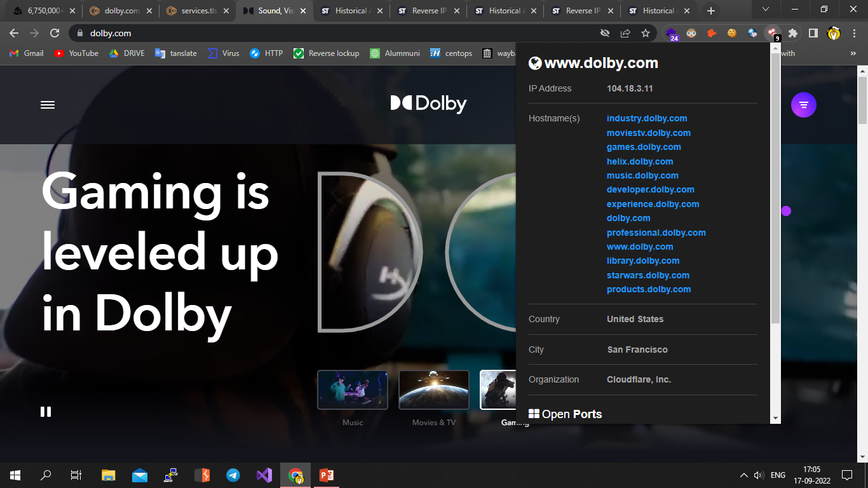
Task: Click the IP address 104.18.3.11
Action: coord(630,88)
